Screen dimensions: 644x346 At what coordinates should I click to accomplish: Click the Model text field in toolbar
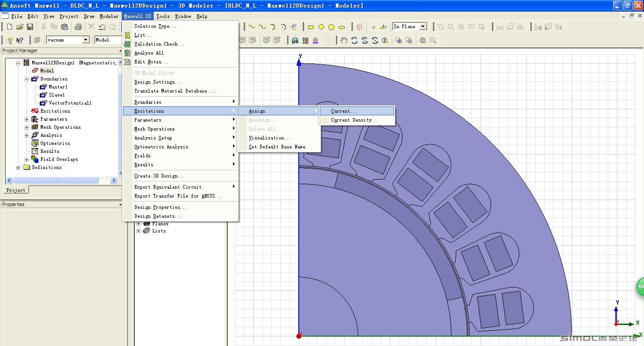(x=108, y=40)
